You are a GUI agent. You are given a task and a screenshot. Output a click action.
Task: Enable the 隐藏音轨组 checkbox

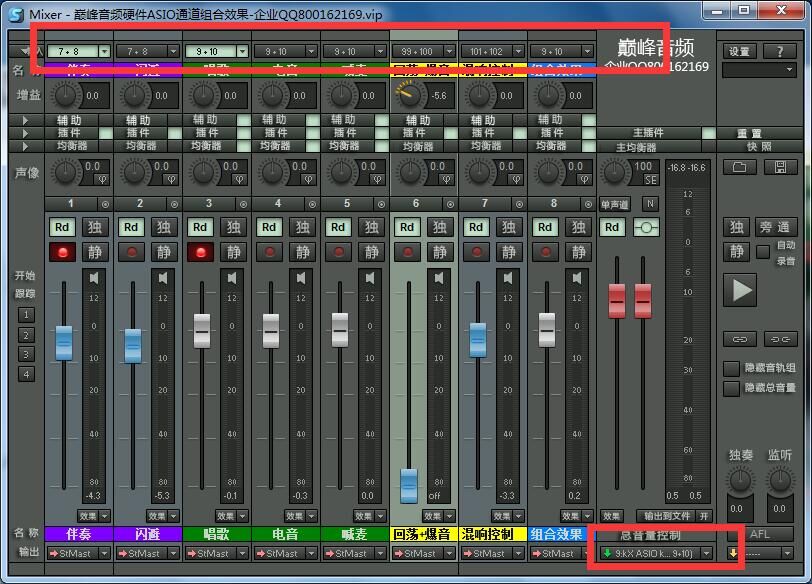[x=732, y=369]
